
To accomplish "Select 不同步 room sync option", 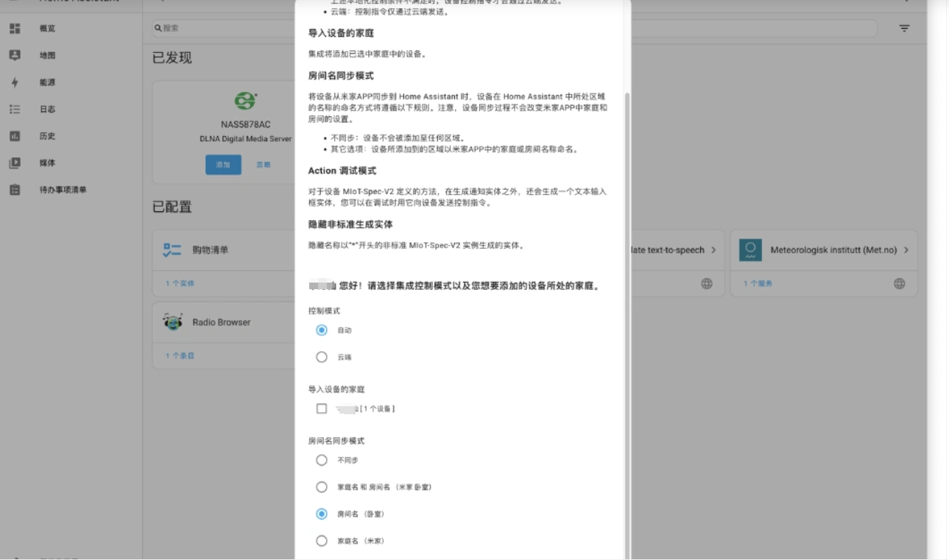I will click(322, 460).
